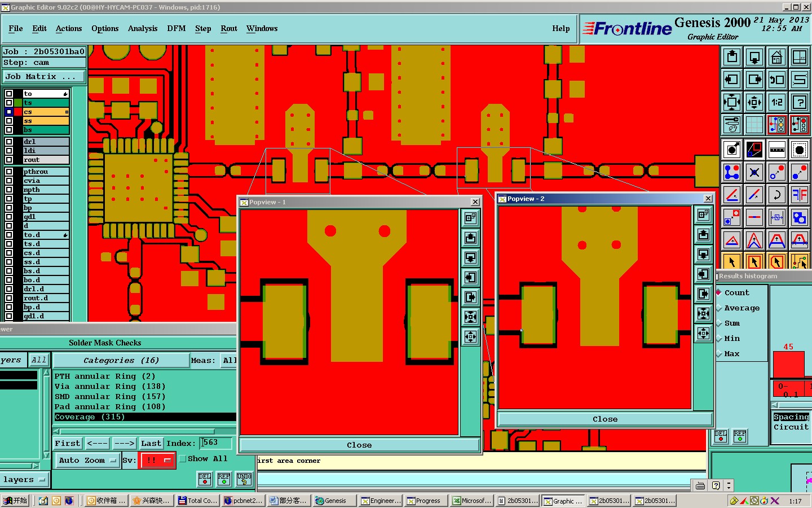Select Coverage (315) category row

[145, 417]
